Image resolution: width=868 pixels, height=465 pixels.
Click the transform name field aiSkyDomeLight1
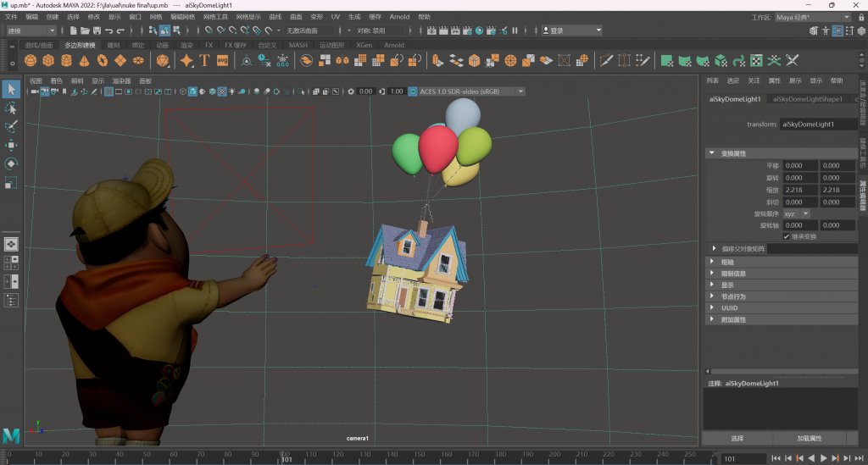coord(819,125)
